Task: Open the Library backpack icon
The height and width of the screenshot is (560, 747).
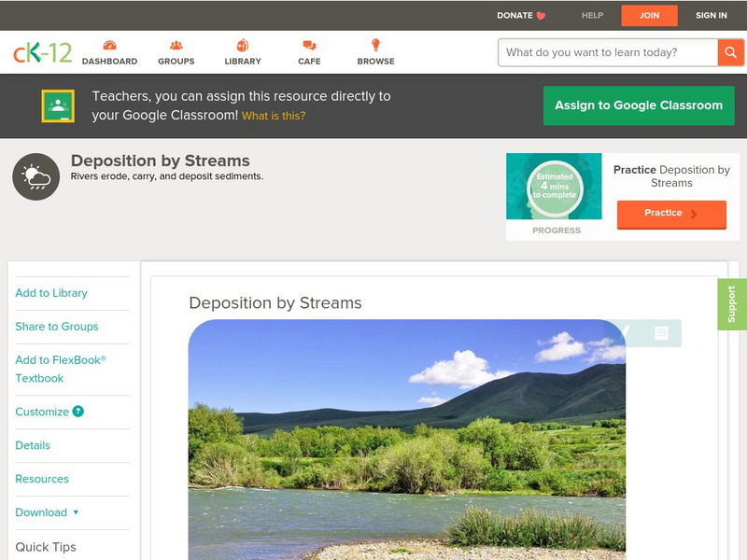Action: [x=243, y=45]
